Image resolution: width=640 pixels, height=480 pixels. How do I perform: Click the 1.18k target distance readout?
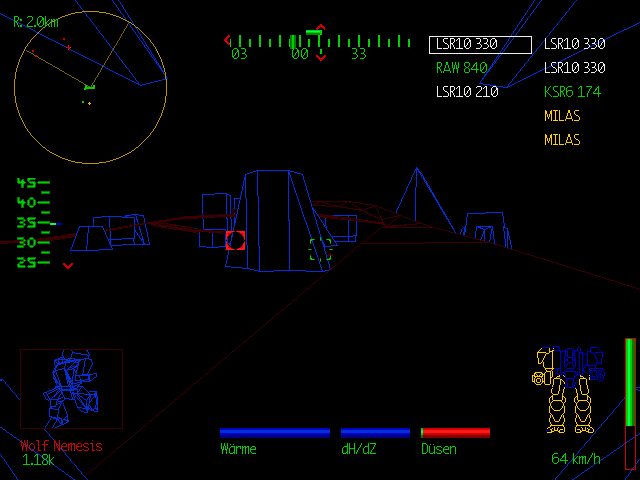click(38, 460)
